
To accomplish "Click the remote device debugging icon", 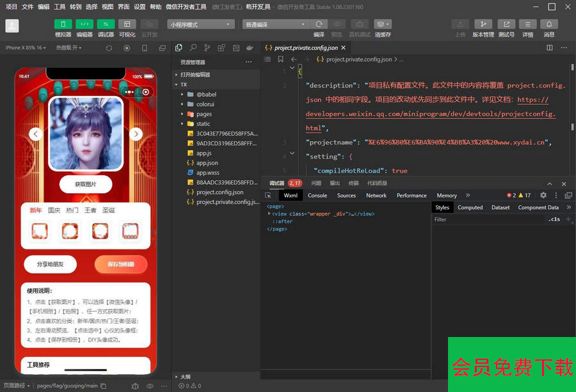I will (360, 24).
